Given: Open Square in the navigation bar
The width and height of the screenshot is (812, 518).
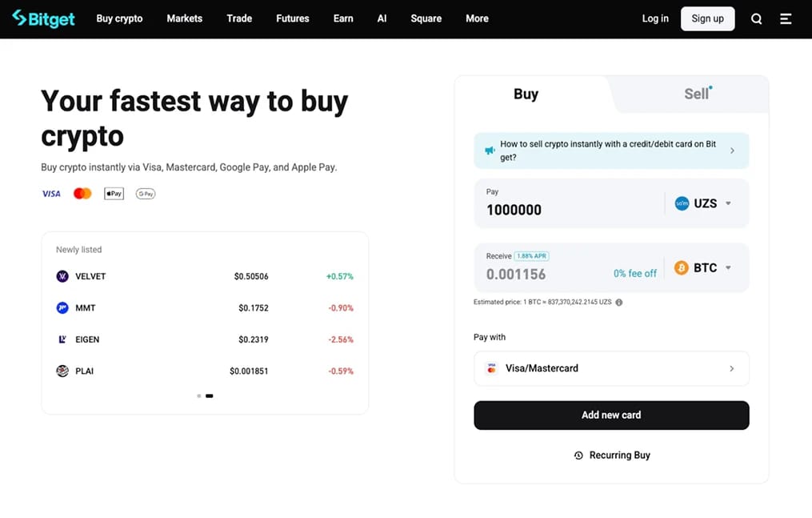Looking at the screenshot, I should tap(426, 18).
